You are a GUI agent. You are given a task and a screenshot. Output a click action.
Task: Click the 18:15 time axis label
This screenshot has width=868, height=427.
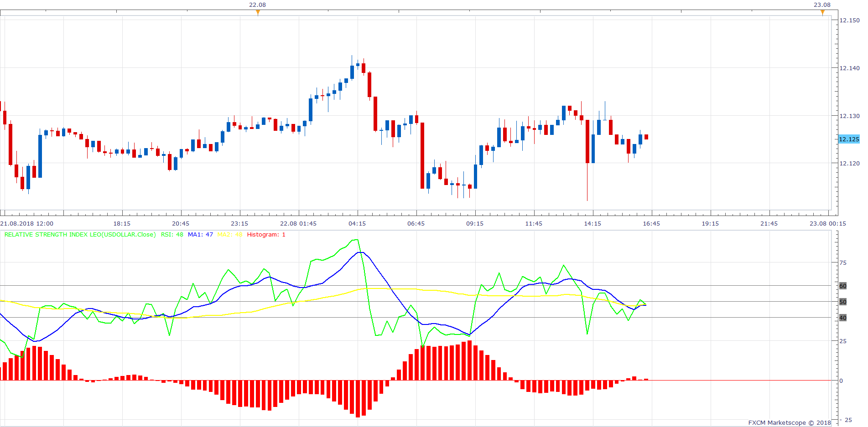click(122, 224)
